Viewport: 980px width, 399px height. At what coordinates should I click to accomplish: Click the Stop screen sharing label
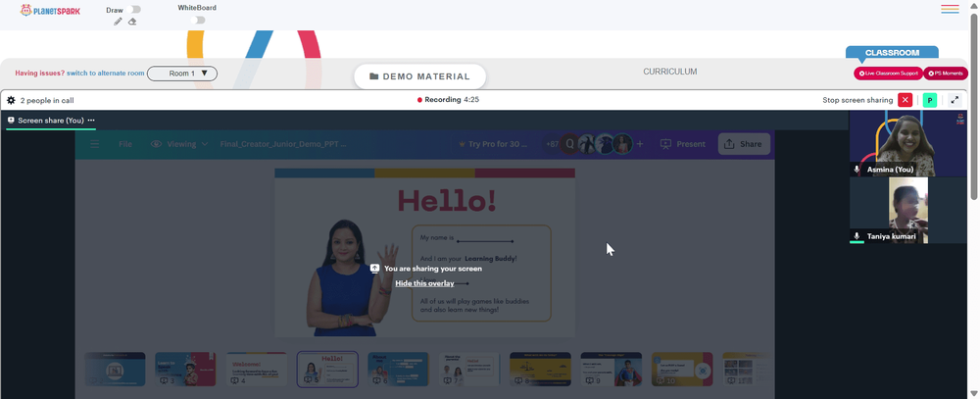(857, 100)
